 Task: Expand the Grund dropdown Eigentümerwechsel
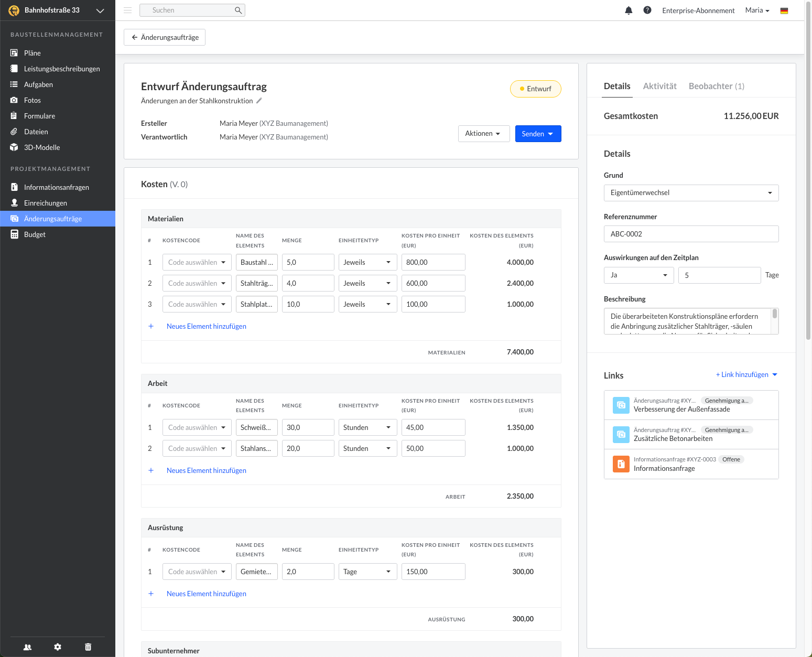(691, 193)
